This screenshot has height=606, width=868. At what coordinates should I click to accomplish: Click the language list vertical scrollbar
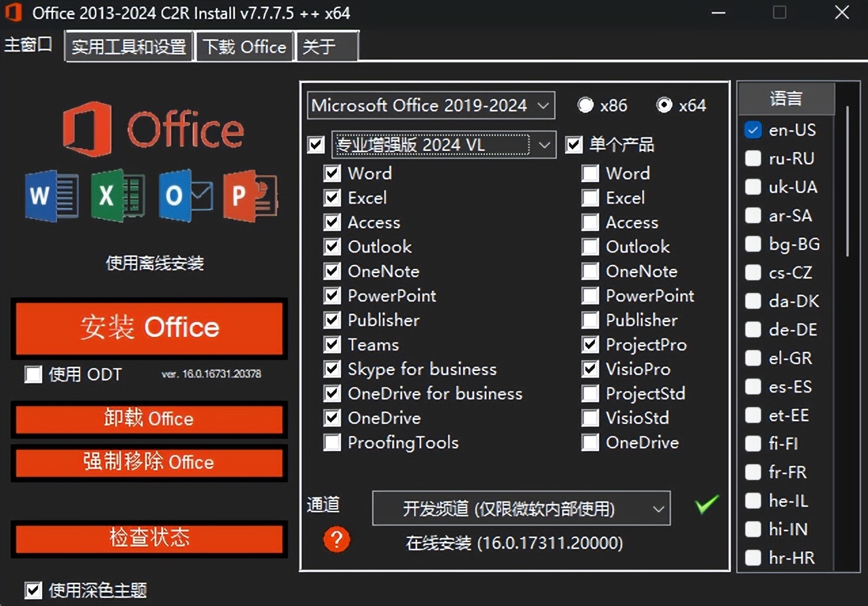(x=847, y=181)
